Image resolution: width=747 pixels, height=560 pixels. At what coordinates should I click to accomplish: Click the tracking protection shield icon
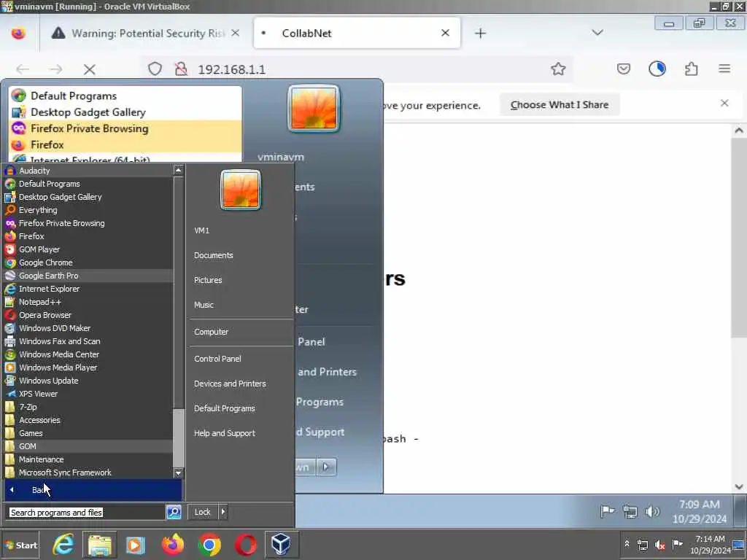[155, 69]
